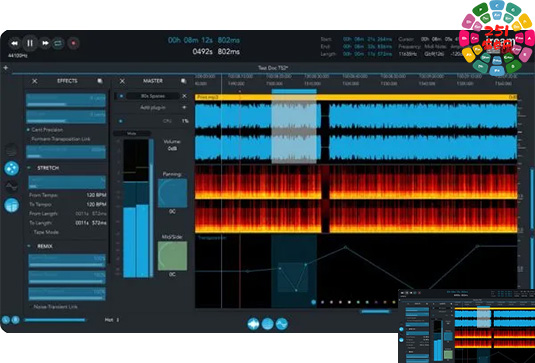Image resolution: width=535 pixels, height=363 pixels.
Task: Switch to waveform view using bottom center icon
Action: 254,324
